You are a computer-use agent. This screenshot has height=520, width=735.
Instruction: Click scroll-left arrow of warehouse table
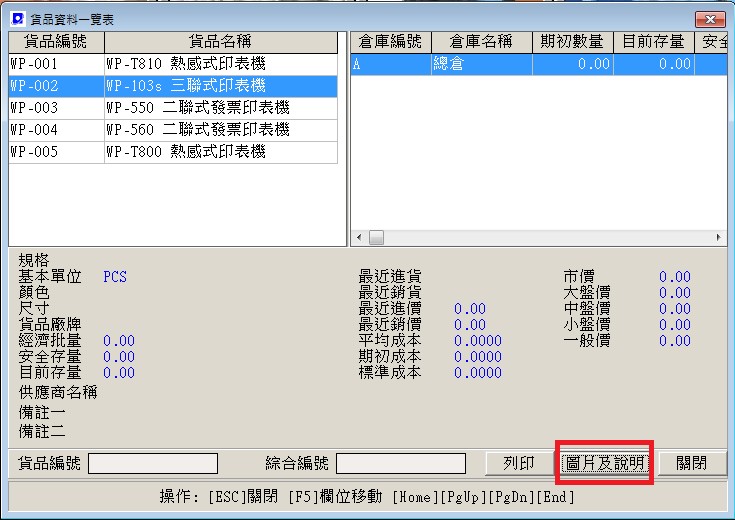point(359,238)
